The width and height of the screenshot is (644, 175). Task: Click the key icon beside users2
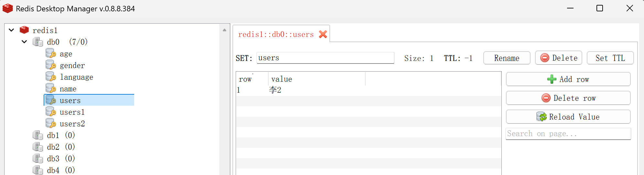pos(51,123)
